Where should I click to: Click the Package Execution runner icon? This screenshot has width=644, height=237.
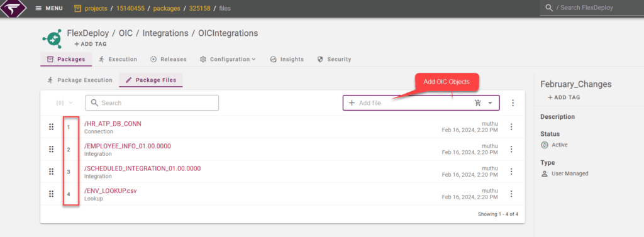(50, 80)
